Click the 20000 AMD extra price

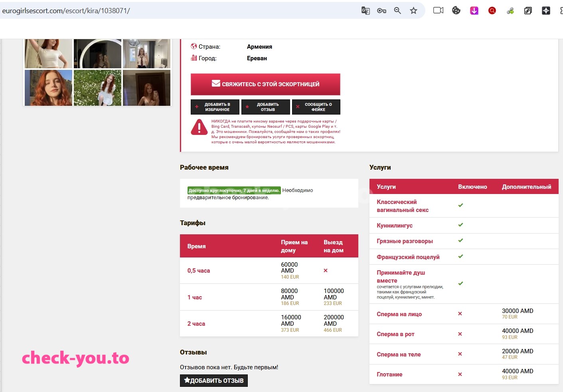pos(518,351)
